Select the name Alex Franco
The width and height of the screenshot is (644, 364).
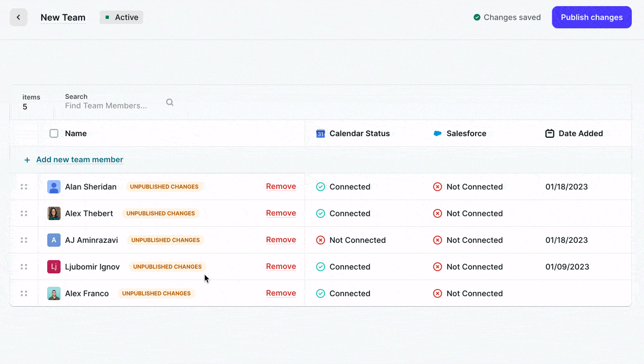tap(87, 293)
